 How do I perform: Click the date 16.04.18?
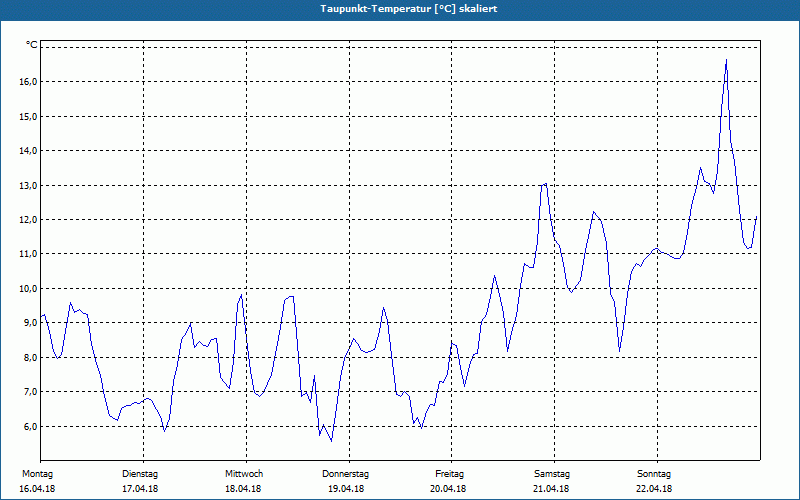tap(37, 489)
